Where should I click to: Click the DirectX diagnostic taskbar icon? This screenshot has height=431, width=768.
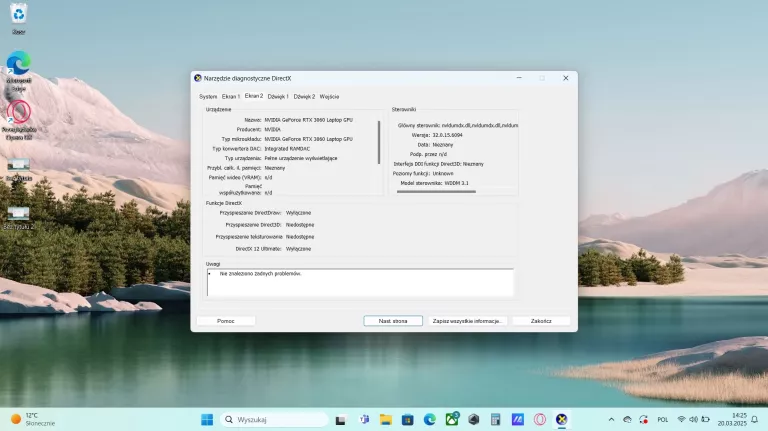[x=562, y=420]
